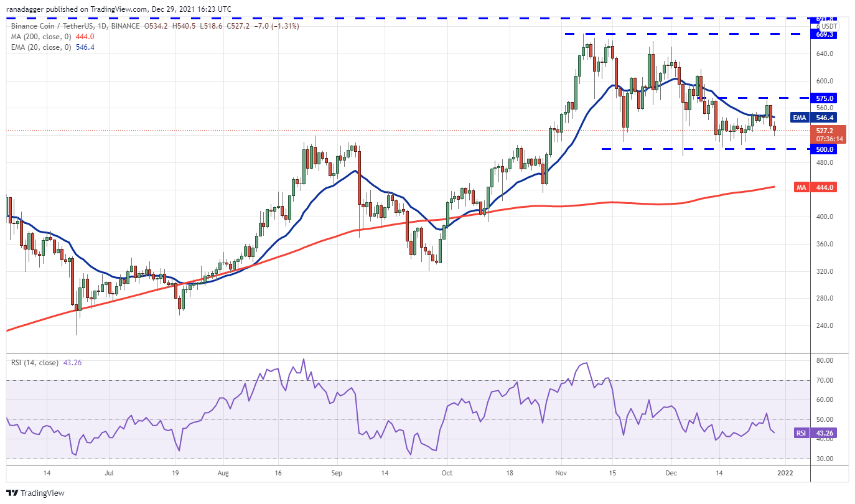Select the EMA (20, close, 0) legend entry

point(40,46)
